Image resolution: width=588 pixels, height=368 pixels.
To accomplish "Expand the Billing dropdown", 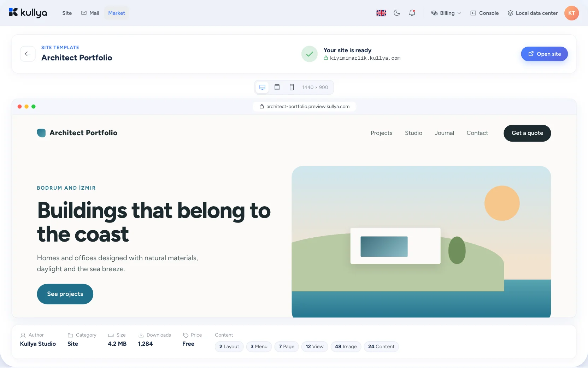I will coord(446,13).
